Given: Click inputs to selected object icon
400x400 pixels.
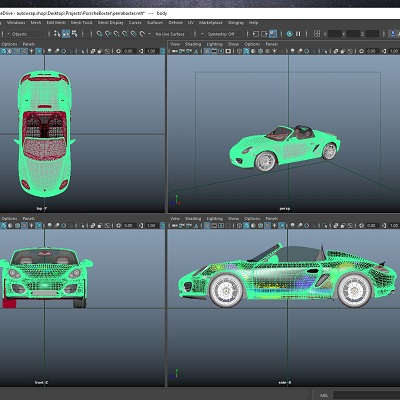Looking at the screenshot, I should (x=256, y=34).
